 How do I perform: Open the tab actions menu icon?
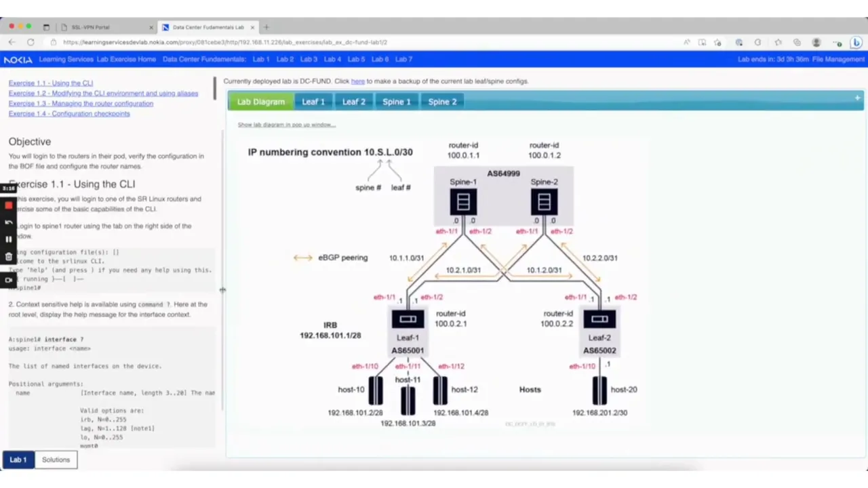[x=46, y=27]
